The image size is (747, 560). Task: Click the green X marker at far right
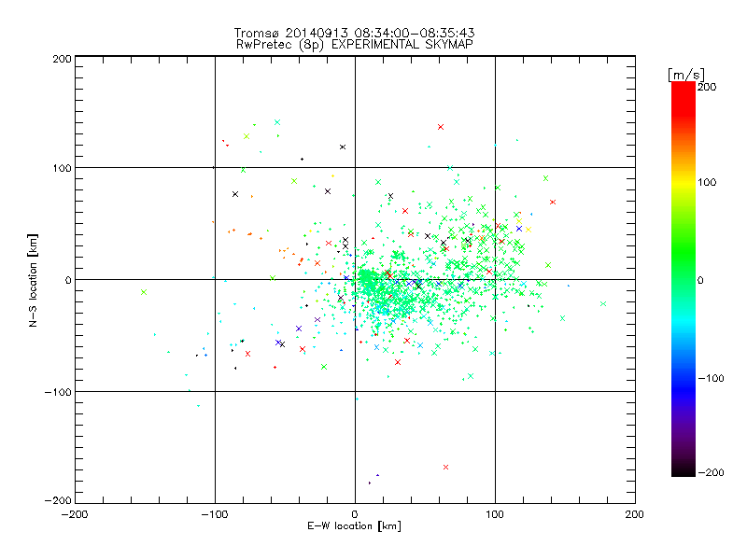click(x=603, y=304)
